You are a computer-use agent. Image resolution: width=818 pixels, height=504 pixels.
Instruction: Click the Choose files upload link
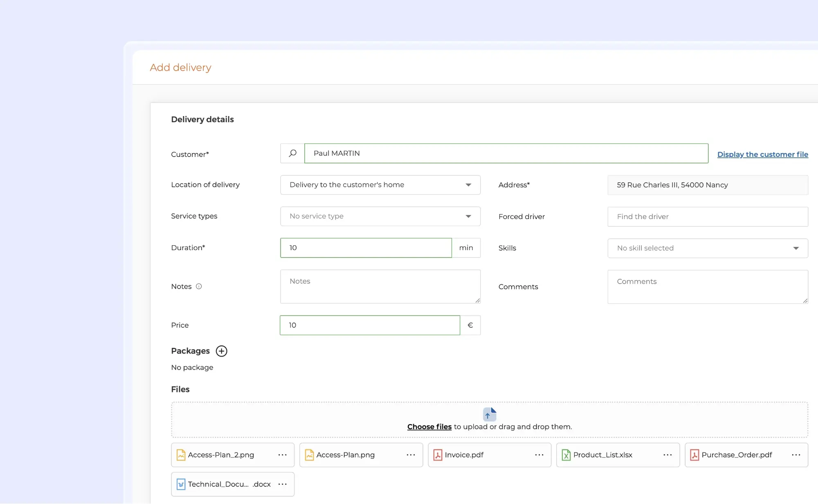click(429, 427)
